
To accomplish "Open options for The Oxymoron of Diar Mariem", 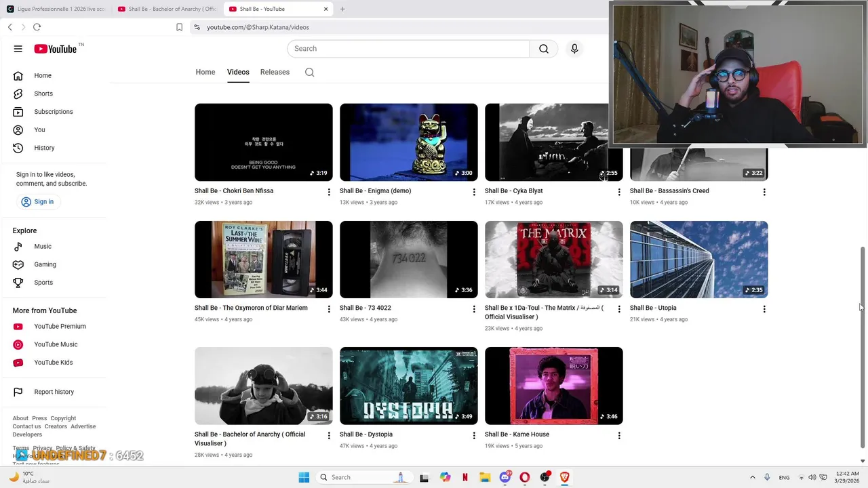I will [329, 309].
